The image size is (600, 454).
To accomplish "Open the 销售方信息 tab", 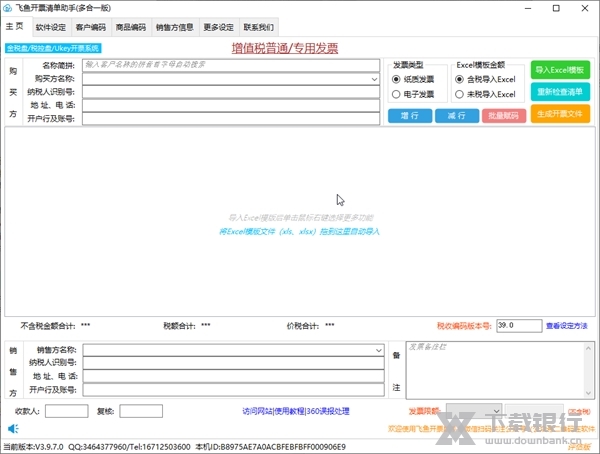I will [x=175, y=27].
